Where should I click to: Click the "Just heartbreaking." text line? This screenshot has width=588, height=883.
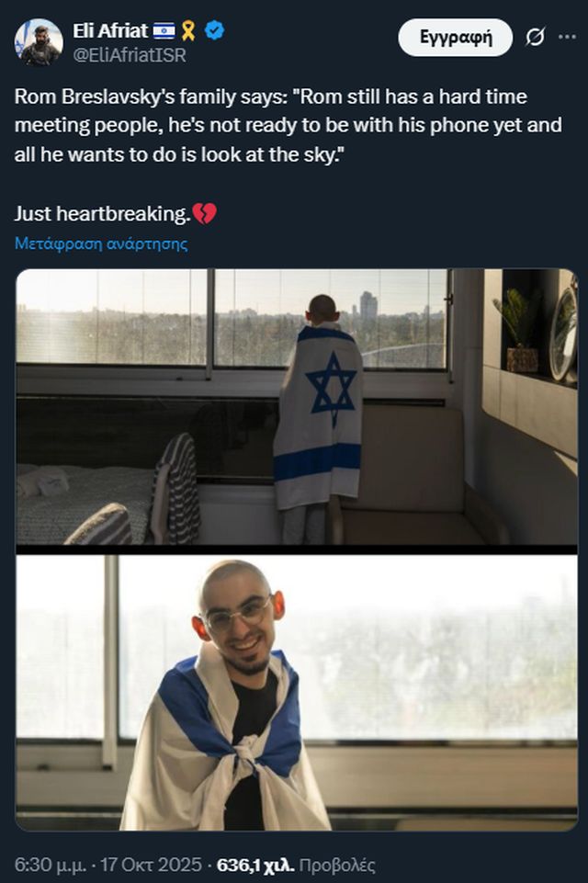(x=103, y=213)
